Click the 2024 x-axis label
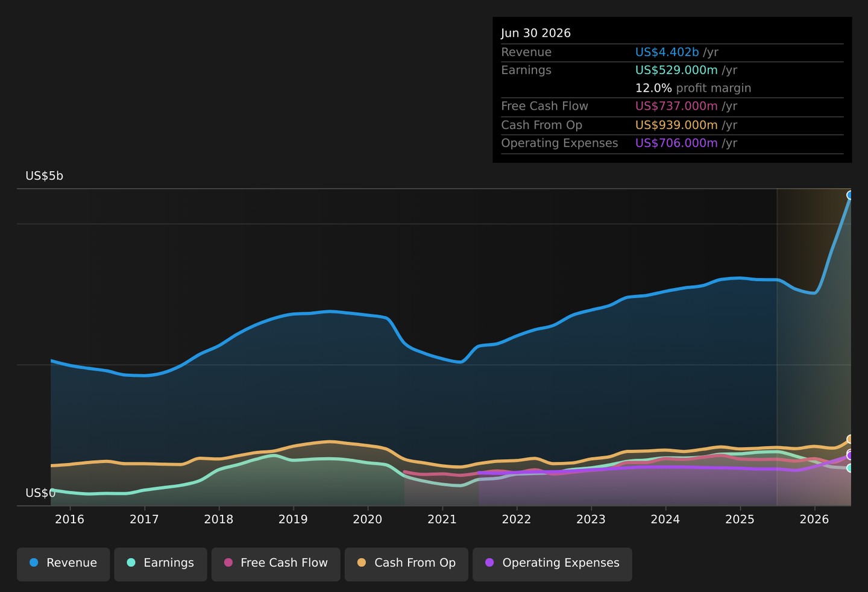This screenshot has width=868, height=592. point(665,520)
